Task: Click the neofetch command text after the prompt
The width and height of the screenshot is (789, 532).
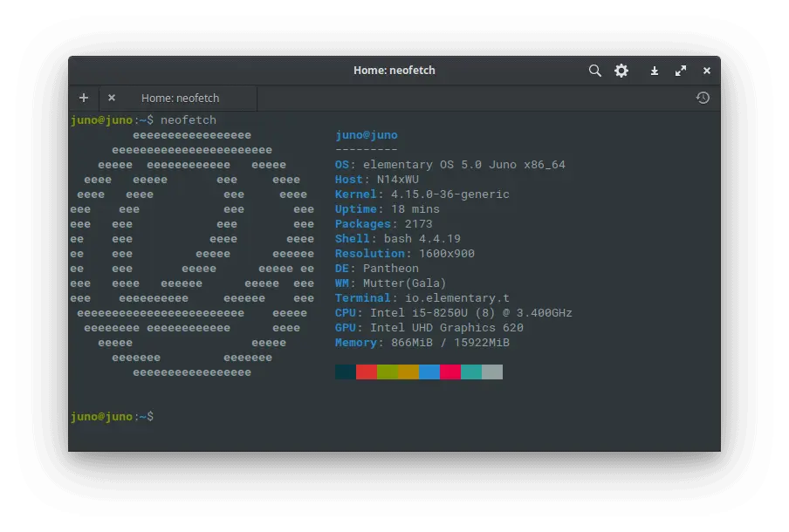Action: point(189,119)
